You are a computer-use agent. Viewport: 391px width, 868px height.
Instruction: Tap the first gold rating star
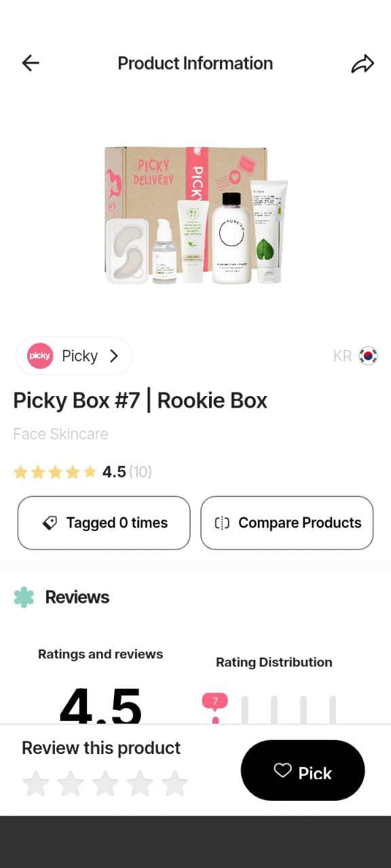20,471
